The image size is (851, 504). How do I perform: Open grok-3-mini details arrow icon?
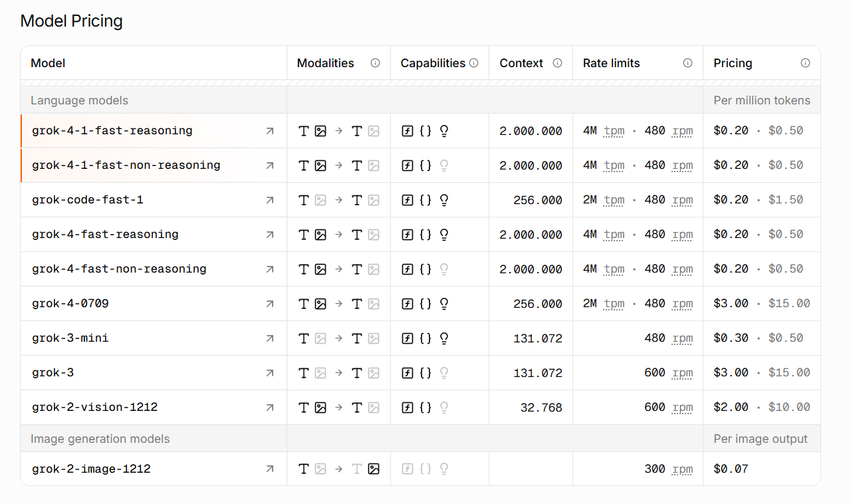point(270,338)
